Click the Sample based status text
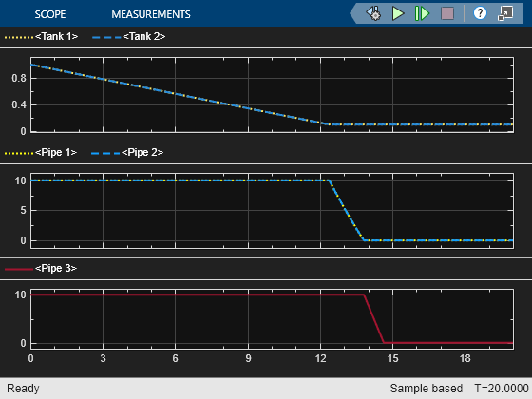Viewport: 532px width, 399px height. (427, 389)
